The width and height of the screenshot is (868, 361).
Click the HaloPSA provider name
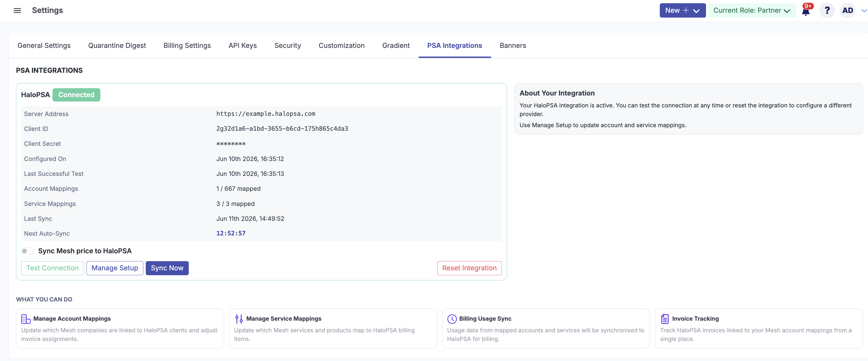click(35, 95)
